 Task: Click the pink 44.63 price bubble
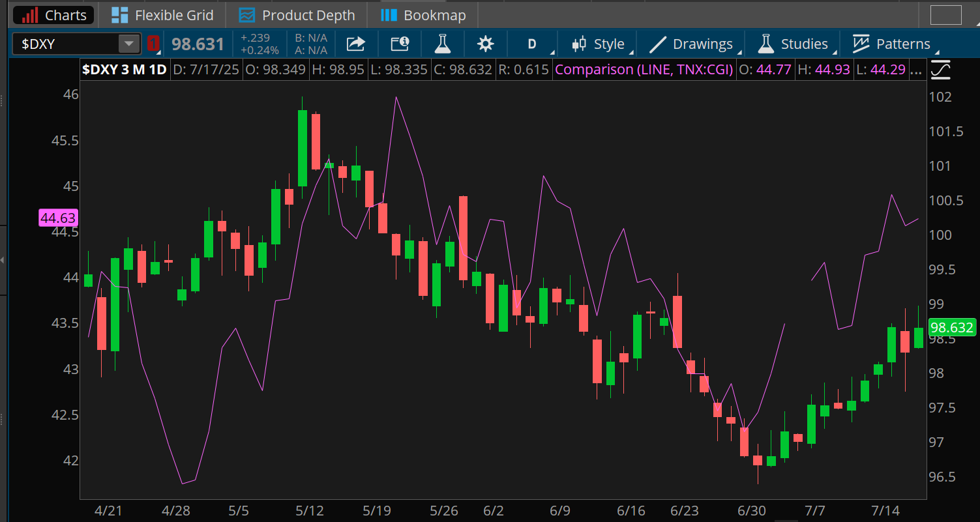[x=58, y=218]
